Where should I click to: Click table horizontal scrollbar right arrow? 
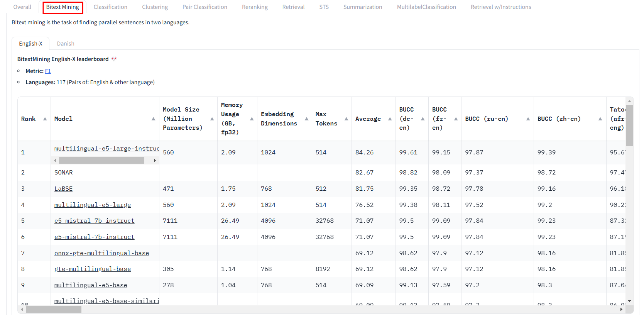click(x=621, y=309)
